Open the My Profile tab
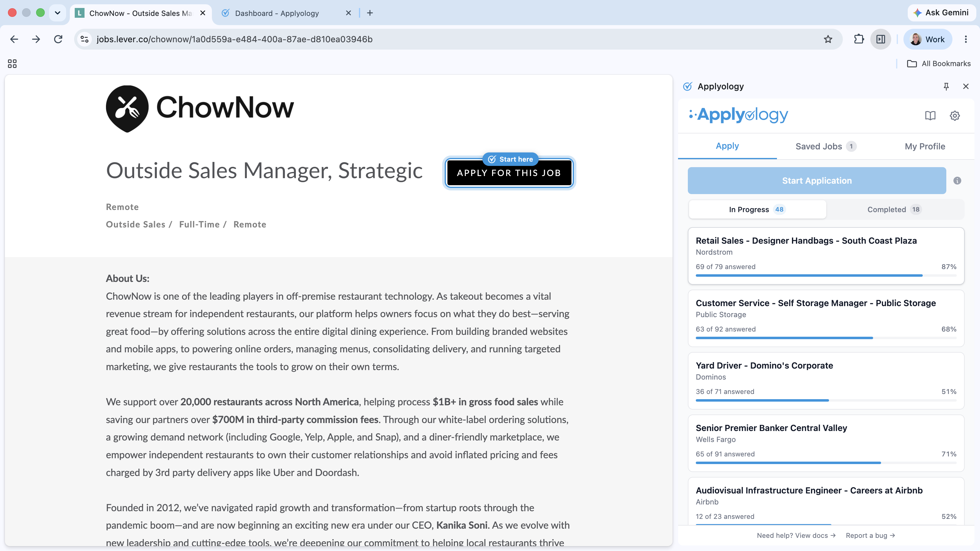The image size is (980, 551). click(925, 146)
